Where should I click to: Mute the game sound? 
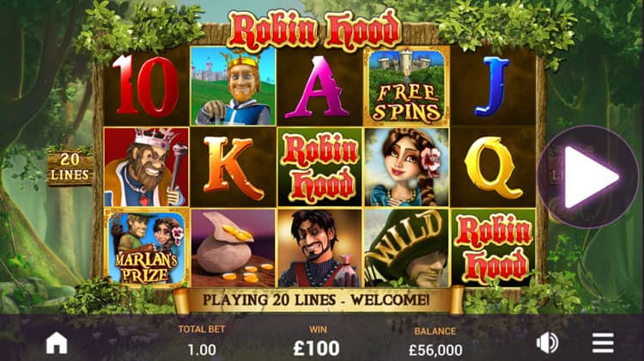(x=548, y=342)
